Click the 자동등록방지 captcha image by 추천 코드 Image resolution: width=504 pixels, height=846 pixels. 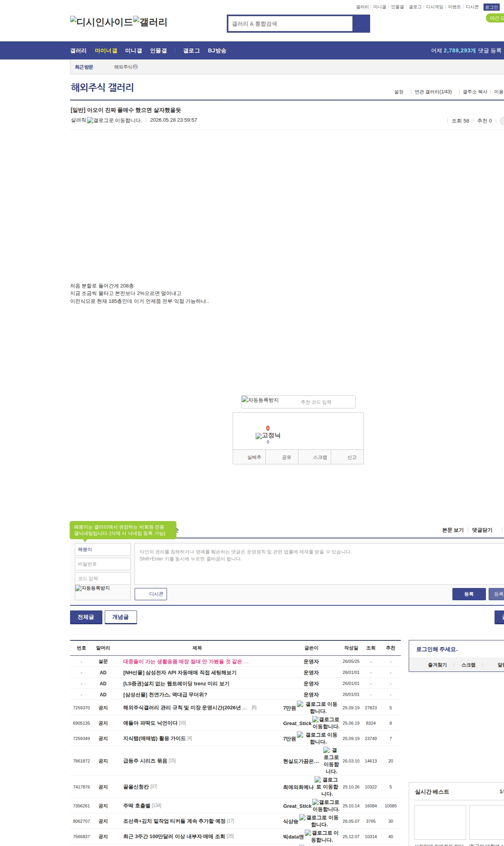tap(260, 400)
